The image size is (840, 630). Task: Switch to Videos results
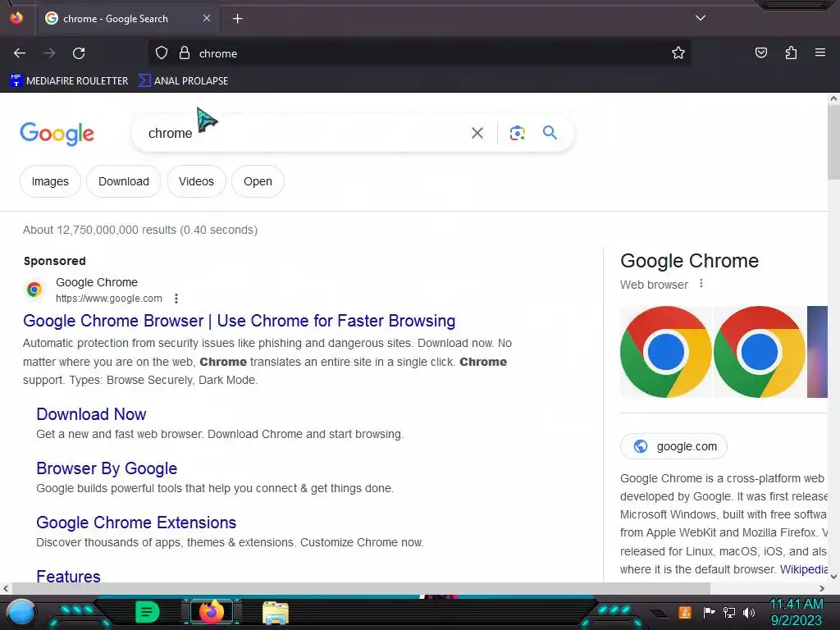tap(196, 181)
